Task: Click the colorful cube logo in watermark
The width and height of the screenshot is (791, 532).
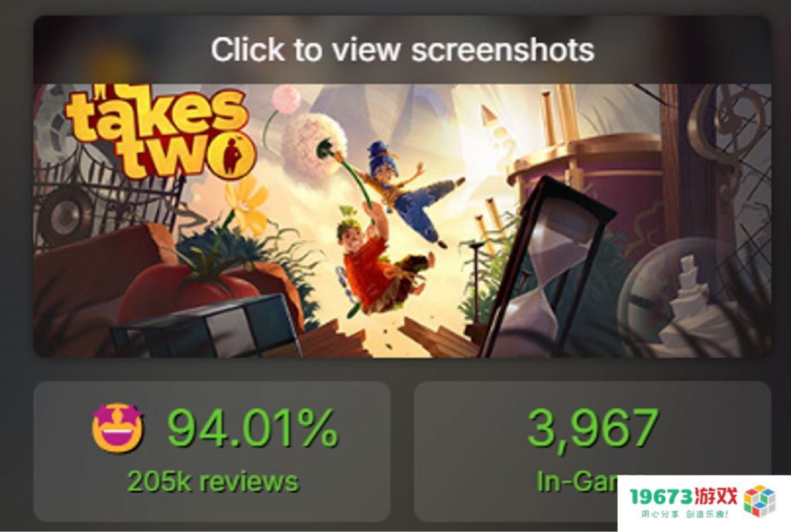Action: [x=759, y=501]
